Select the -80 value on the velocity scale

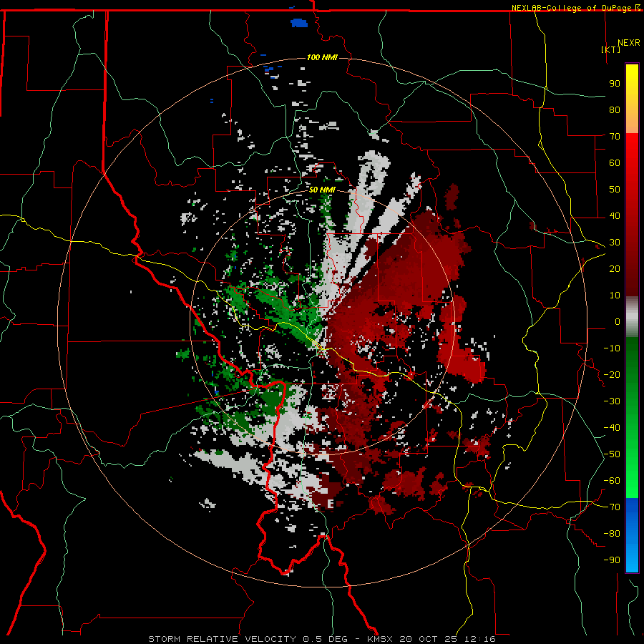click(612, 534)
